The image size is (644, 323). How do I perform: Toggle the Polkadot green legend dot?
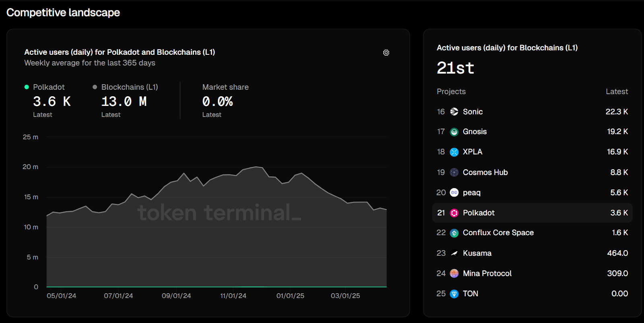tap(27, 87)
